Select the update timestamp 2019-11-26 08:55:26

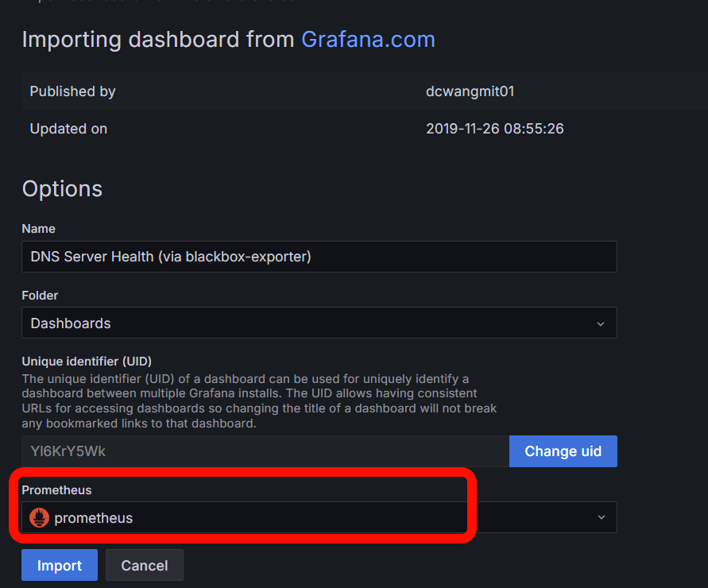494,129
